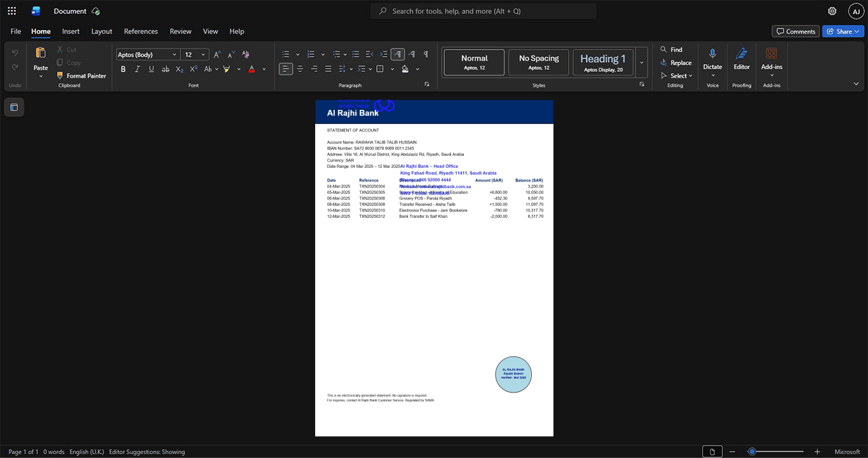Switch to single page view button

(712, 452)
